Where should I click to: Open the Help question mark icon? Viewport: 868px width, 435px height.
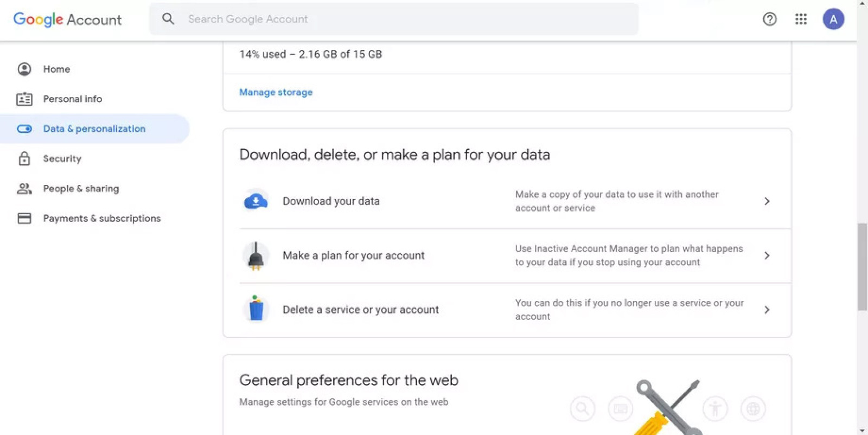pos(769,20)
